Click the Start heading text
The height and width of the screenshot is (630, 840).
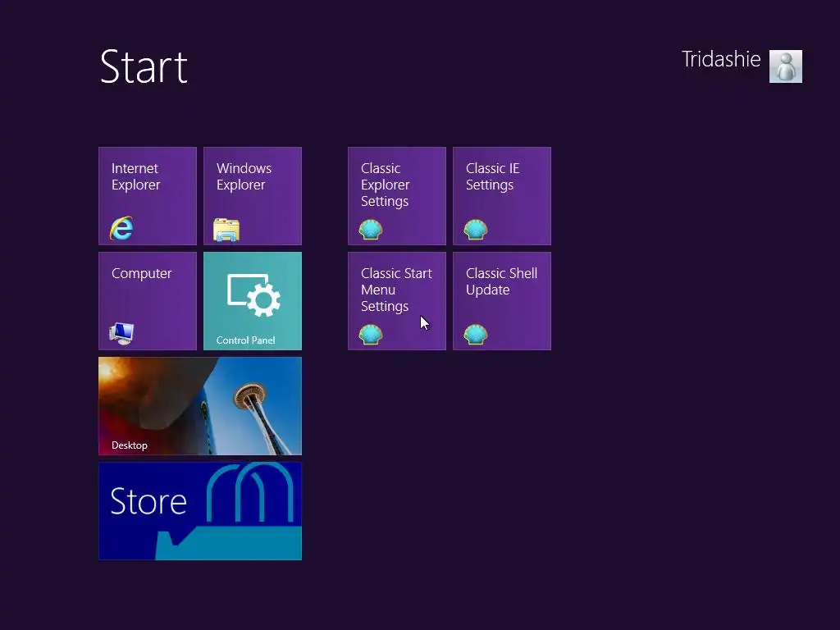[144, 67]
